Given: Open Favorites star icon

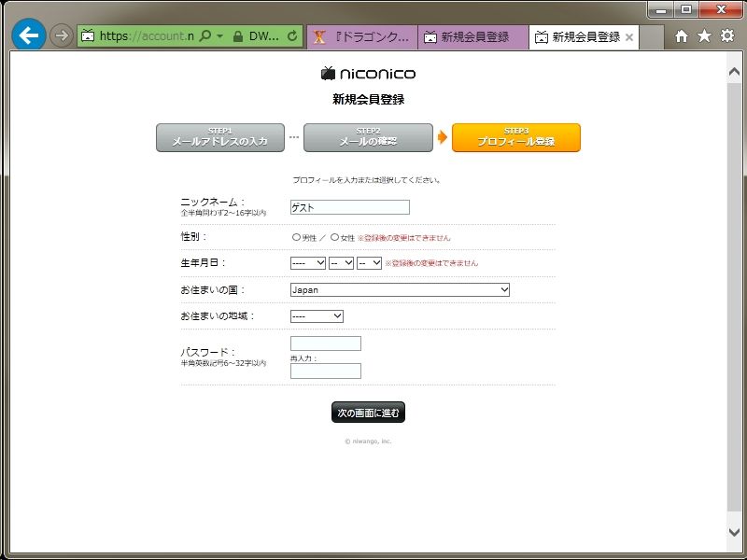Looking at the screenshot, I should [x=704, y=35].
